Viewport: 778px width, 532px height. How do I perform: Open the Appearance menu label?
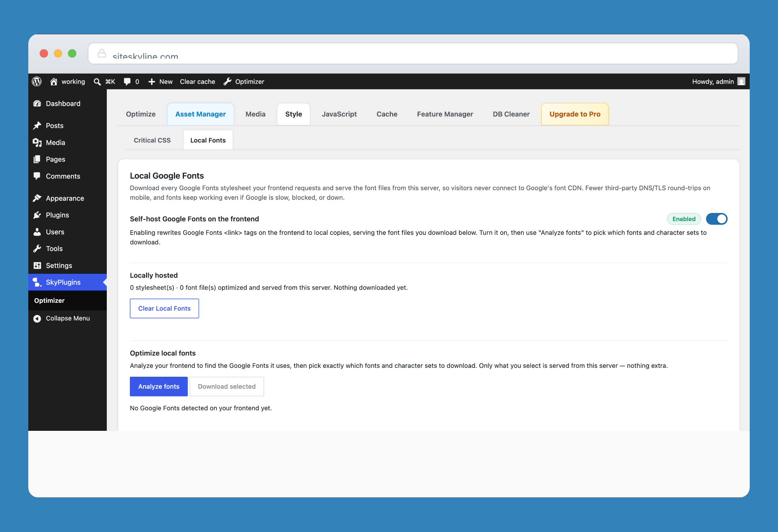(65, 198)
